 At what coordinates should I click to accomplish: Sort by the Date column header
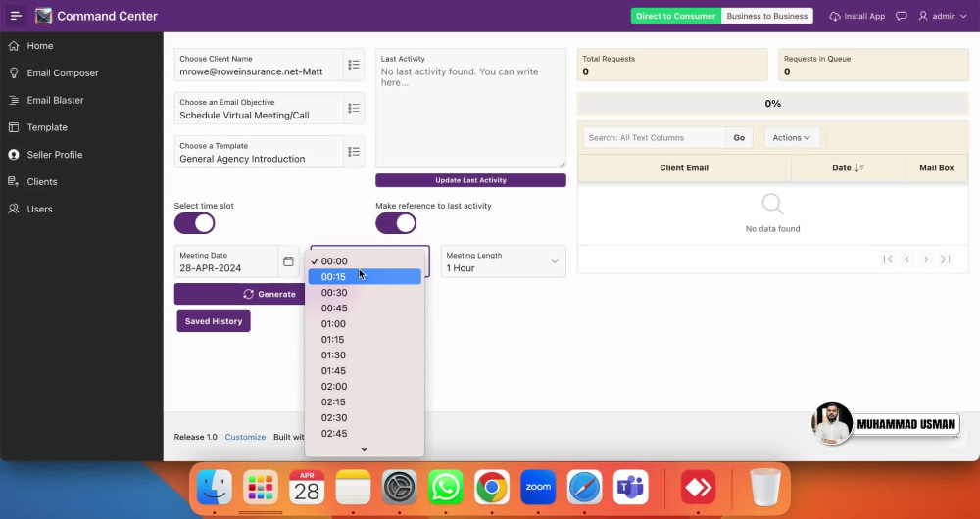tap(848, 168)
